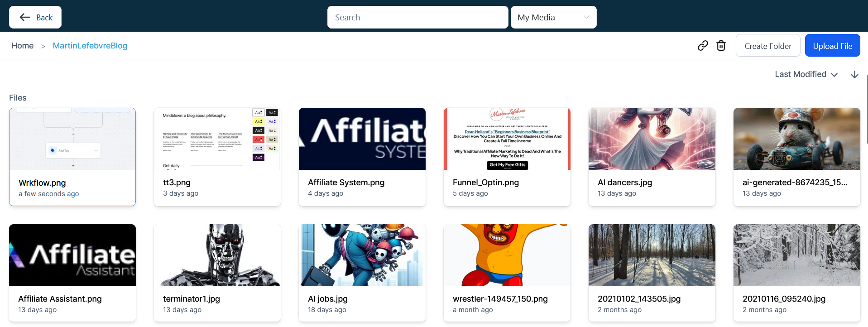Click the Create Folder button

tap(768, 46)
